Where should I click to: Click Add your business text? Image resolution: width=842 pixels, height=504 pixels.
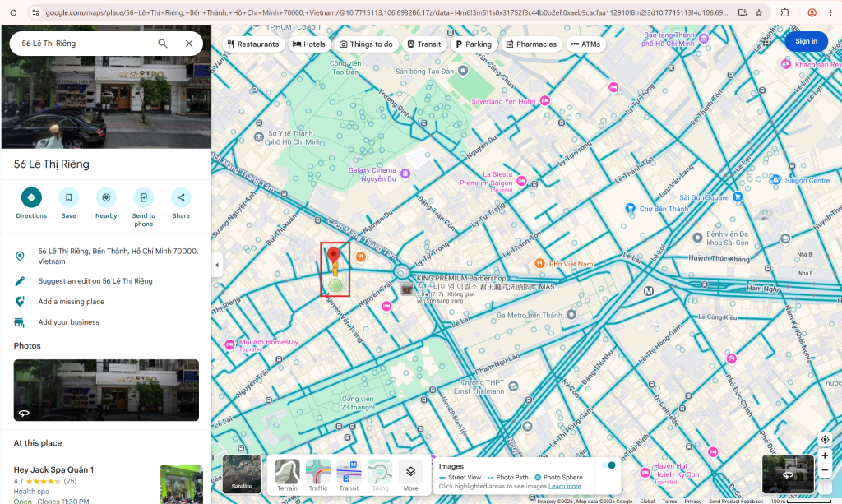point(69,322)
